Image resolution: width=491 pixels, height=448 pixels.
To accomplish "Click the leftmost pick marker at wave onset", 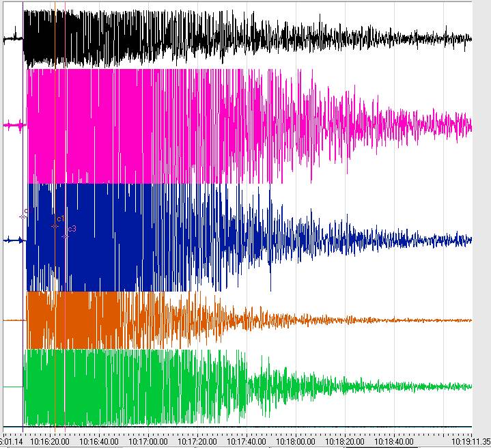I will 23,216.
